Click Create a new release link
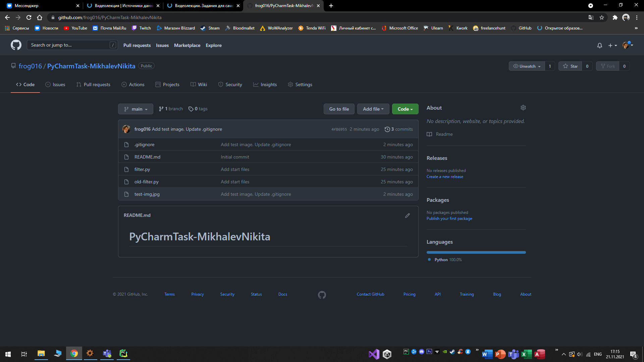The image size is (644, 362). 445,177
